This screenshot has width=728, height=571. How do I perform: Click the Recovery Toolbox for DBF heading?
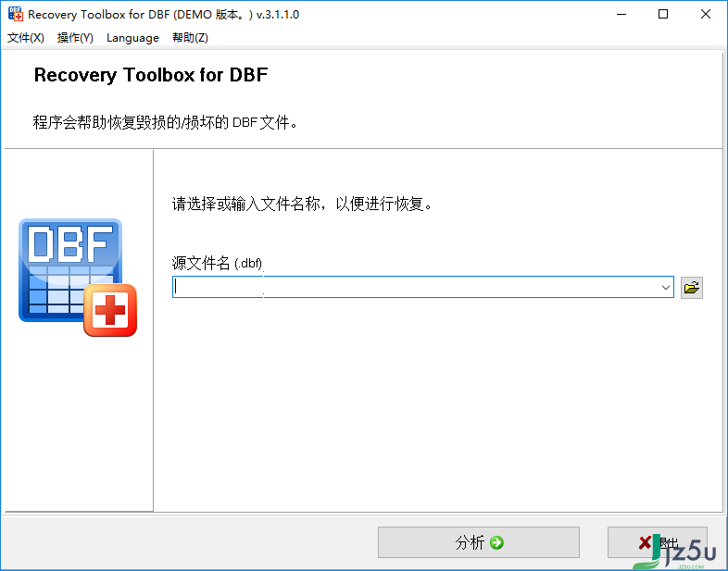click(x=151, y=75)
